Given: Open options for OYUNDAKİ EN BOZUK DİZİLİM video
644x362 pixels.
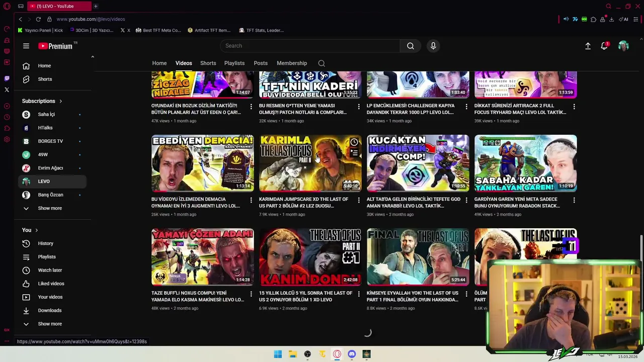Looking at the screenshot, I should click(251, 107).
